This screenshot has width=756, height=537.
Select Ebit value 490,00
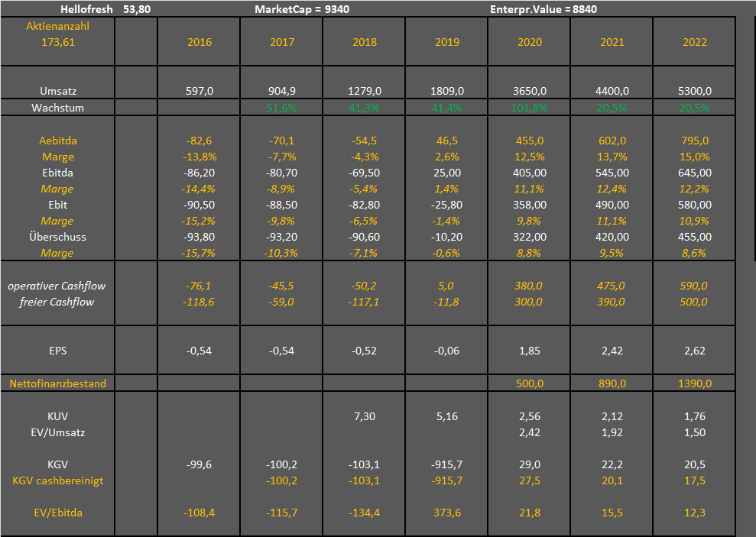(x=612, y=205)
